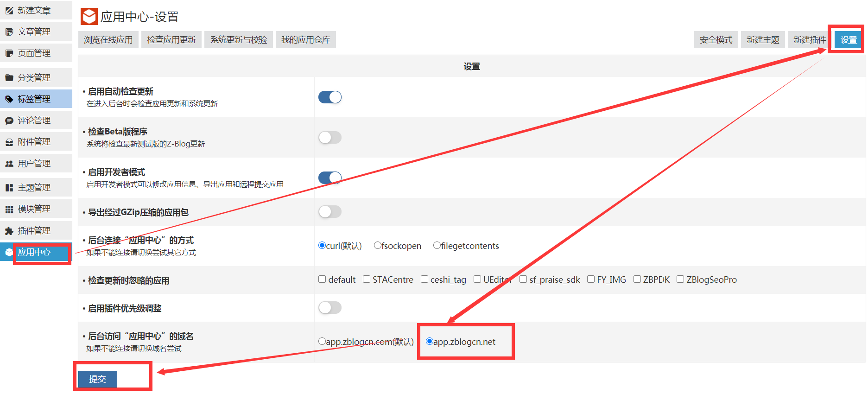
Task: Click the Category Management (分类管理) folder icon
Action: pos(9,78)
